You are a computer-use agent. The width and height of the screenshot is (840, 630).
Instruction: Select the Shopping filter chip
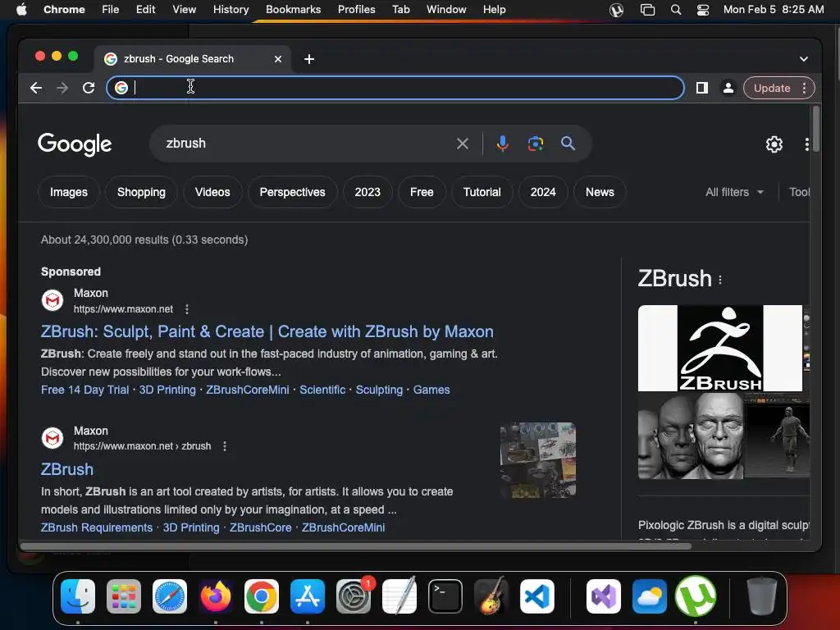point(141,192)
